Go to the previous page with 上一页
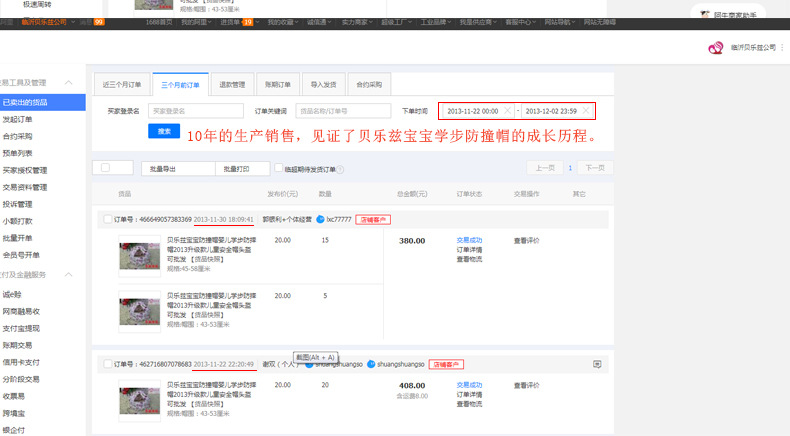 [545, 168]
